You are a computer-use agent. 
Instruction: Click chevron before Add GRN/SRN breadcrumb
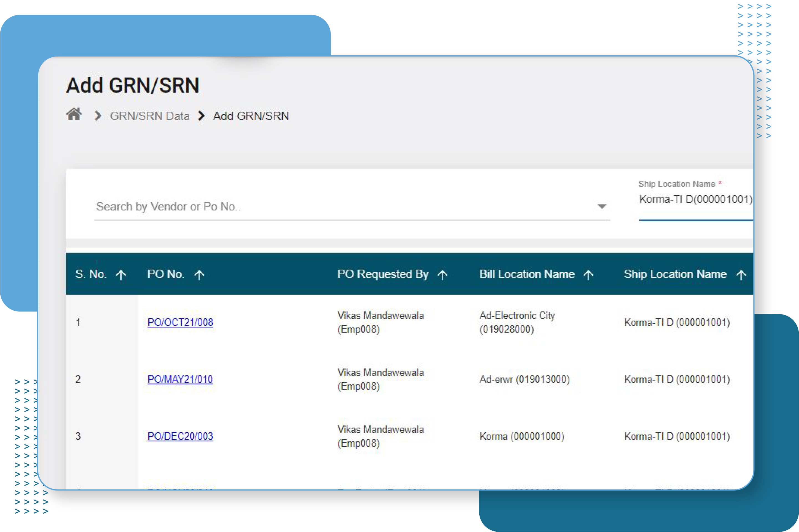201,116
